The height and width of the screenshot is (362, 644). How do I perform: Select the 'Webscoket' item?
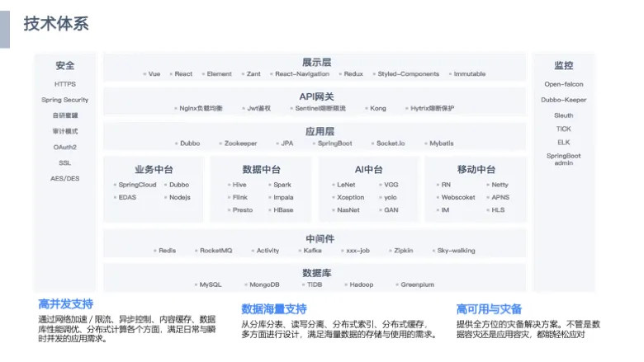(458, 197)
